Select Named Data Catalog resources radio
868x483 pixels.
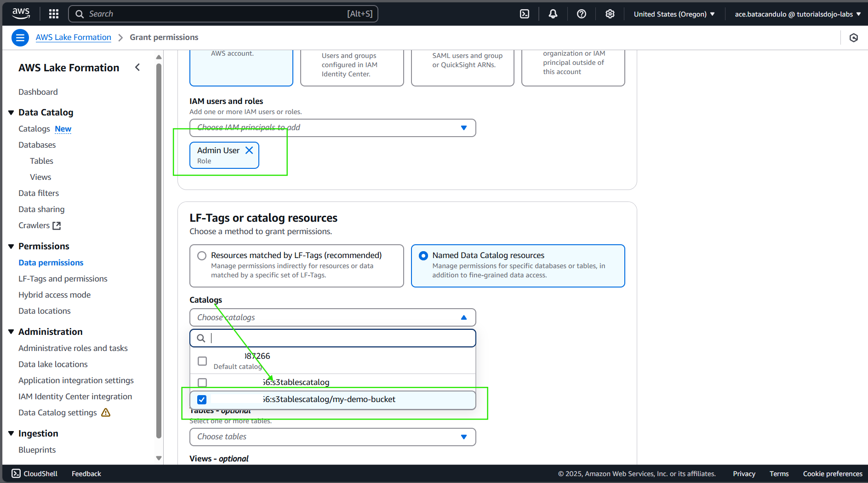[x=423, y=256]
